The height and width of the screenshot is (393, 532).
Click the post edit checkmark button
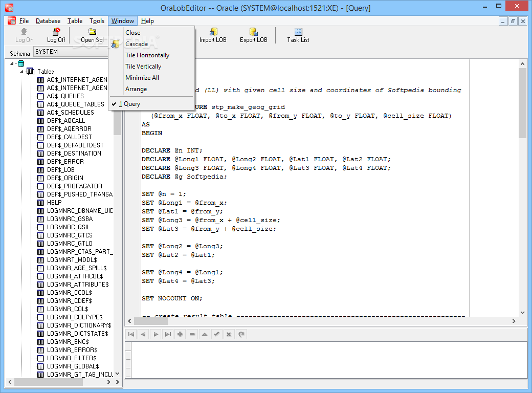point(216,334)
